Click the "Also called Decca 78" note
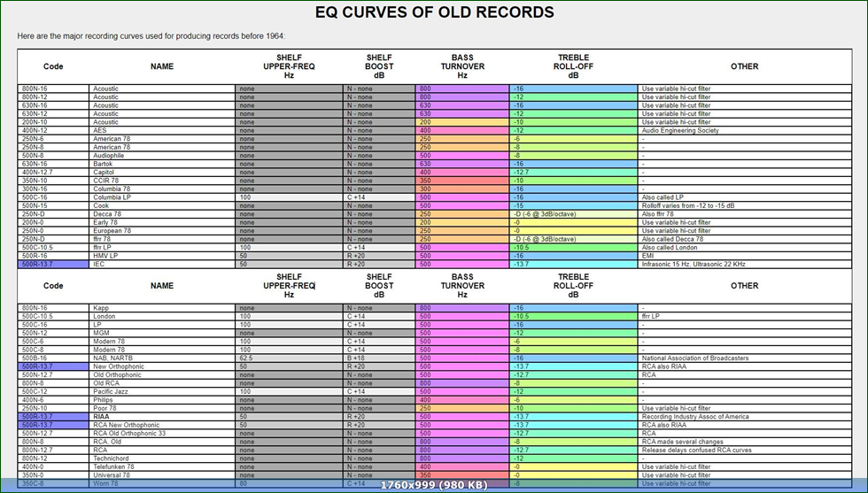 pyautogui.click(x=745, y=239)
